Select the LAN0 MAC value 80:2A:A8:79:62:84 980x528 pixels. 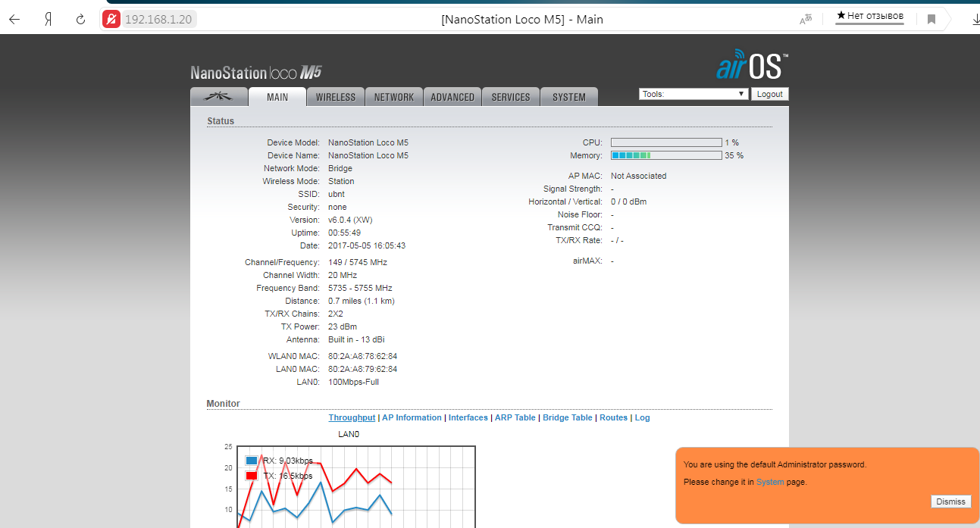point(363,369)
